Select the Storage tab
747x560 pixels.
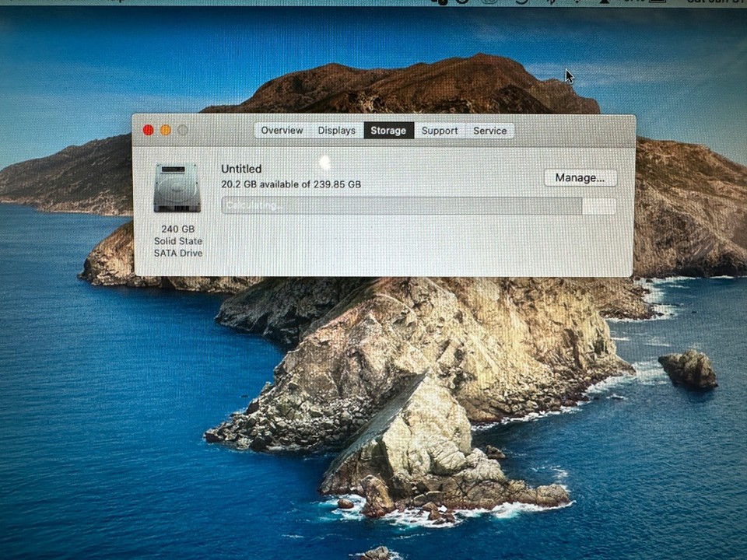(388, 131)
